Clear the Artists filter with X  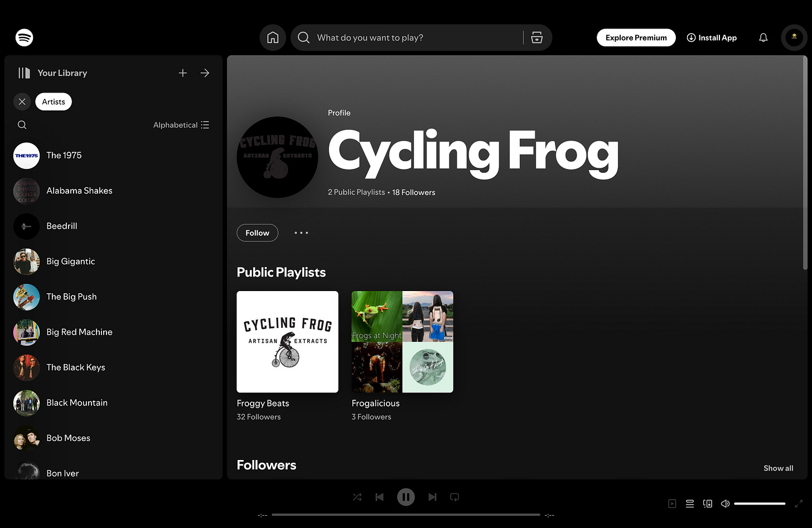(22, 101)
